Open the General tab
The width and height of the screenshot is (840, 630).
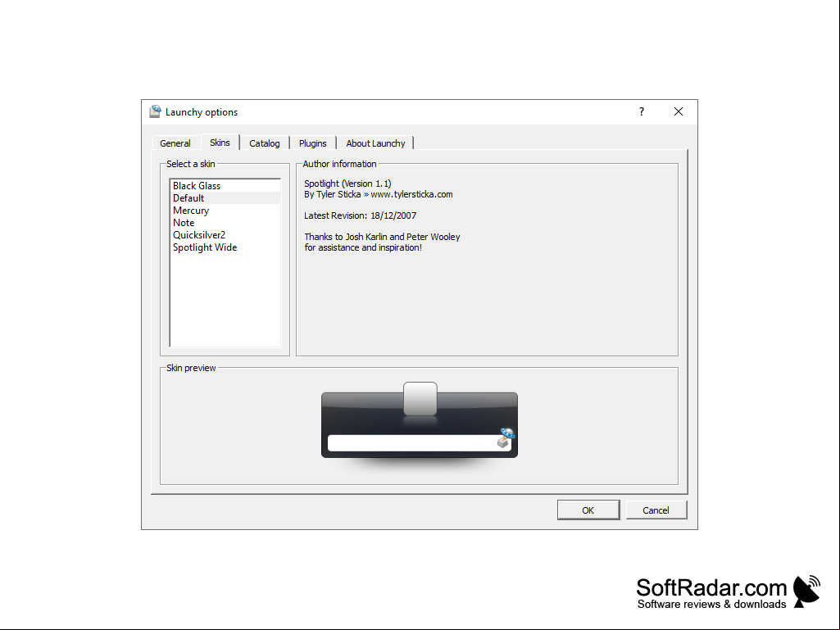175,143
